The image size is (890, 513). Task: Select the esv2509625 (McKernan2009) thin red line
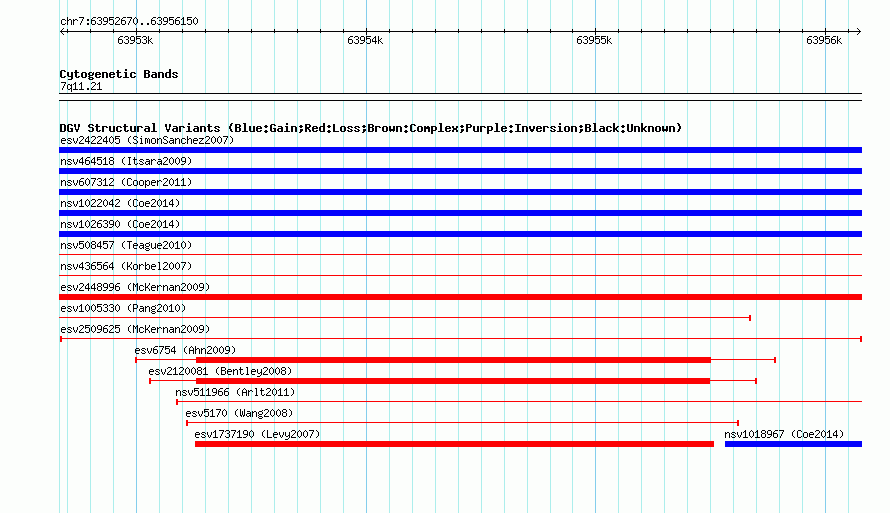pyautogui.click(x=461, y=339)
